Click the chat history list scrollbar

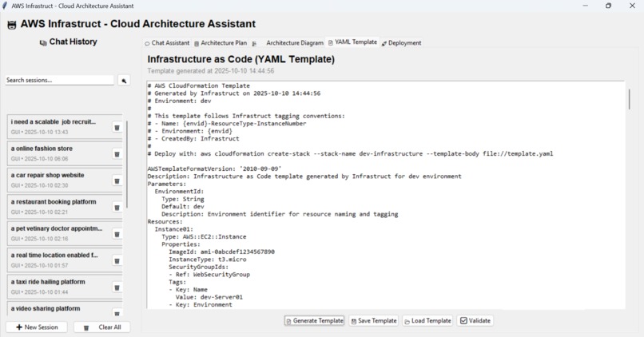coord(126,165)
